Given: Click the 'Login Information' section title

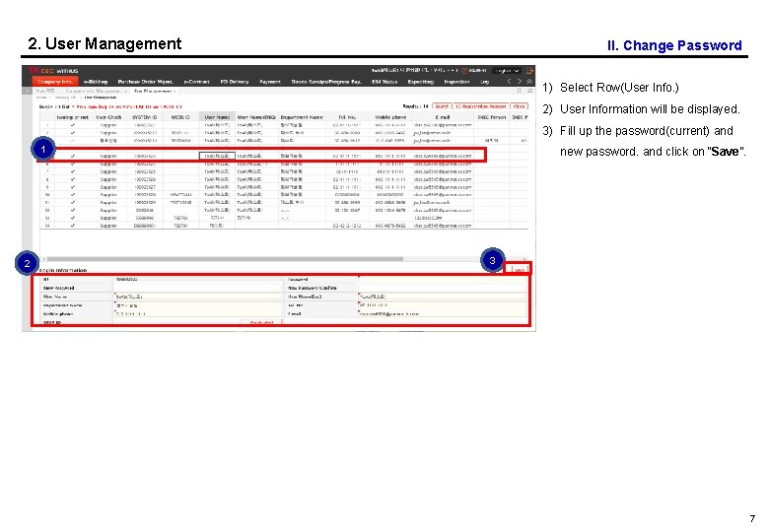Looking at the screenshot, I should click(x=63, y=270).
